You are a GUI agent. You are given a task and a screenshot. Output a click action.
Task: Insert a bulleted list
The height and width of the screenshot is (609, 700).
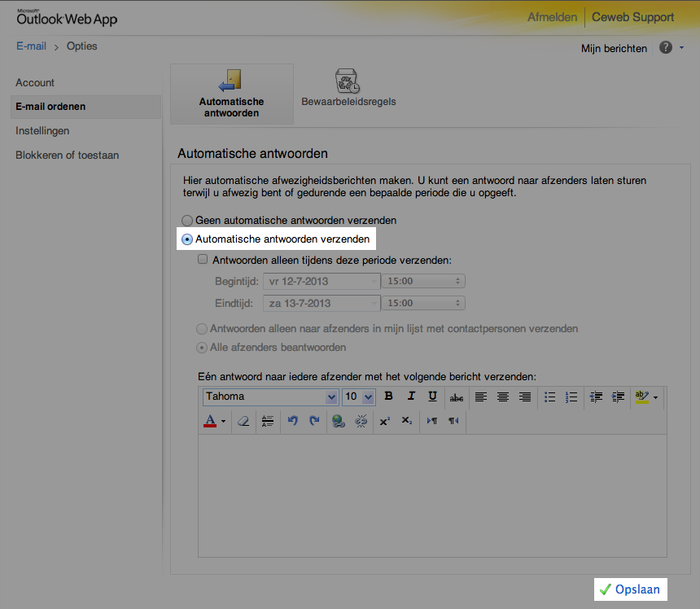point(550,397)
